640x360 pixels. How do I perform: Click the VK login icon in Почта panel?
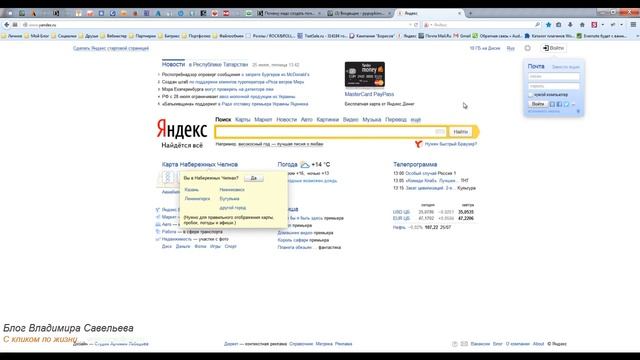point(552,104)
